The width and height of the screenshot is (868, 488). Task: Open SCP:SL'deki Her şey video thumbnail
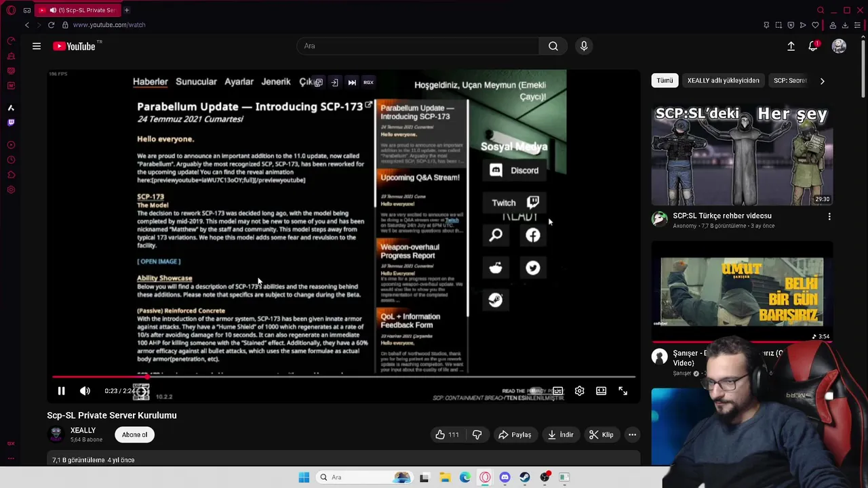coord(742,154)
